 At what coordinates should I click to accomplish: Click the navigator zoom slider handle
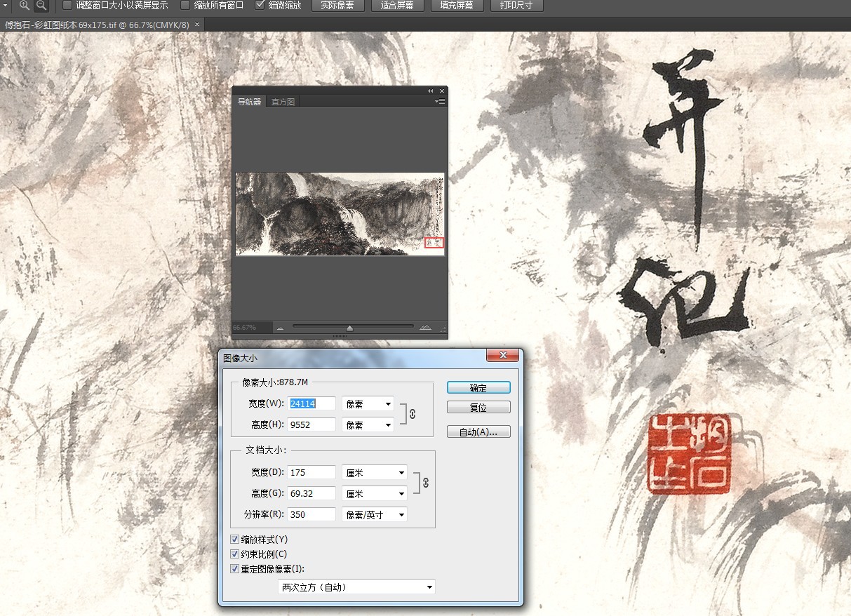(x=349, y=328)
